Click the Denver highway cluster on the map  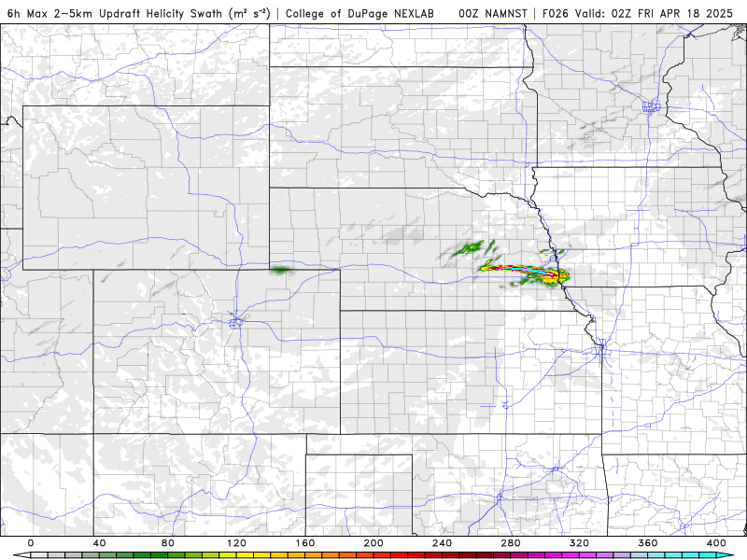tap(235, 322)
